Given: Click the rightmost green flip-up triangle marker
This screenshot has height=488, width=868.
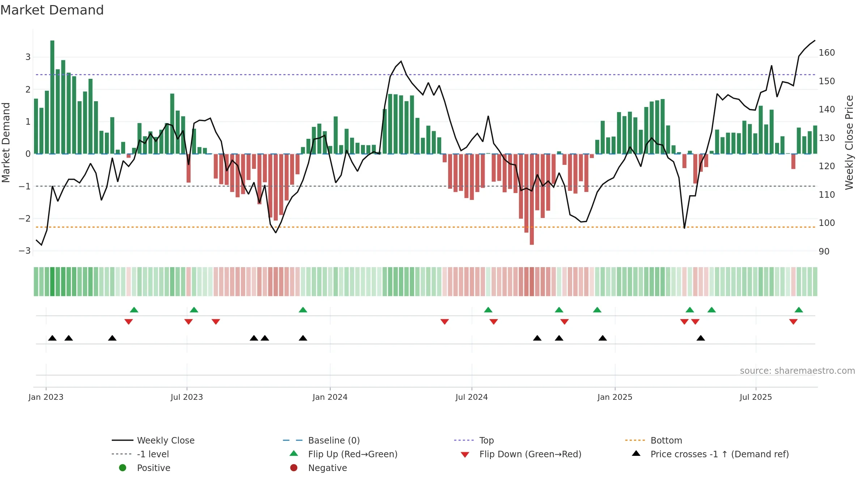Looking at the screenshot, I should [799, 310].
